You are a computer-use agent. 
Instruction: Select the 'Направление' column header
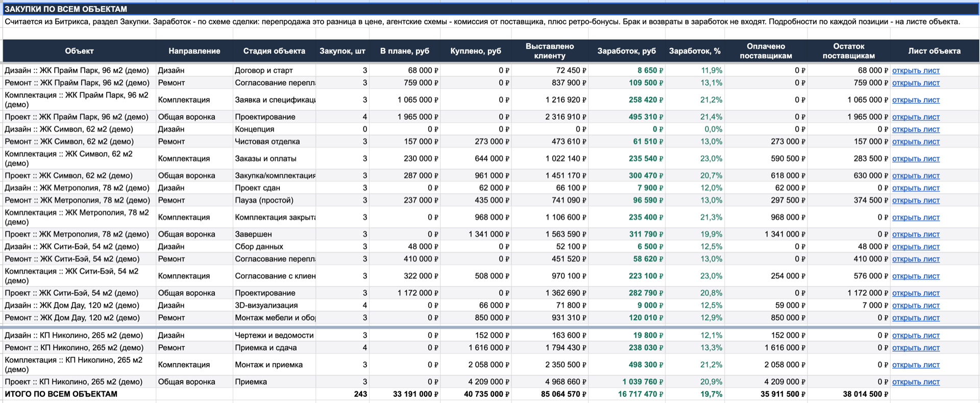194,51
